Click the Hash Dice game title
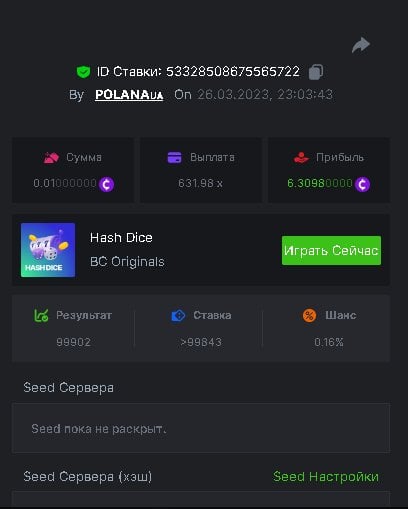The height and width of the screenshot is (509, 408). [x=121, y=238]
